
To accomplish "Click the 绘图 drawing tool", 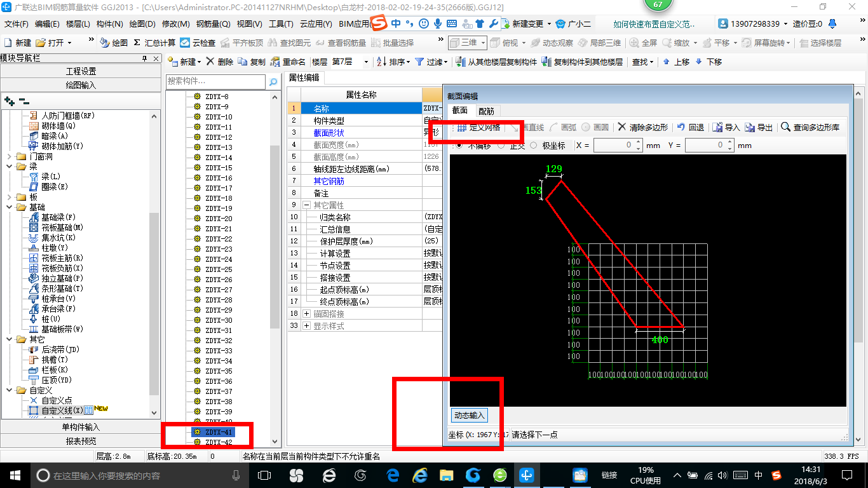I will 114,43.
